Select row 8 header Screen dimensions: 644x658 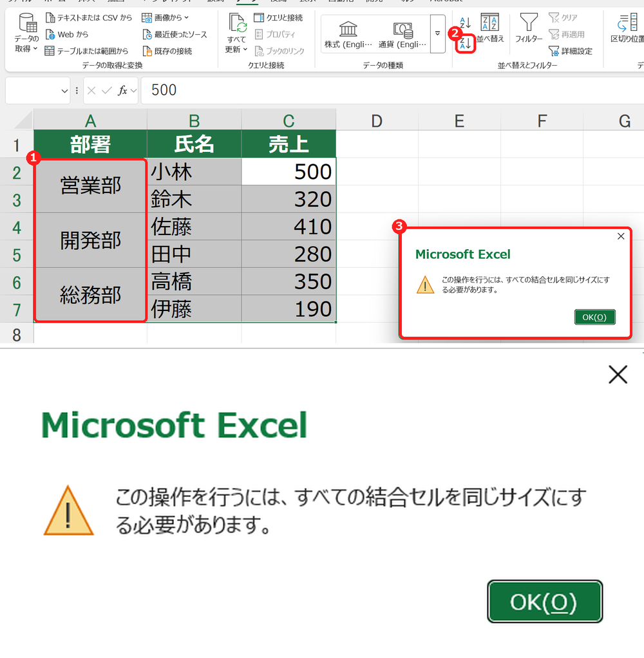17,334
